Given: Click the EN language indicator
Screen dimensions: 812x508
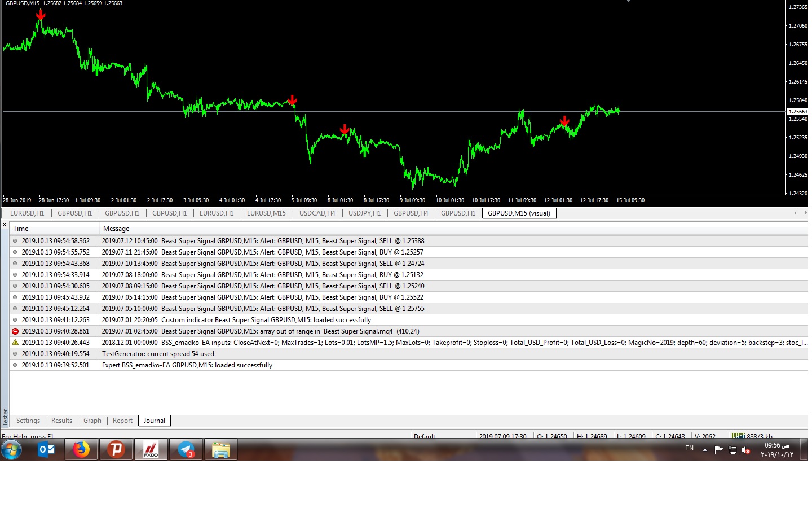Looking at the screenshot, I should coord(689,448).
